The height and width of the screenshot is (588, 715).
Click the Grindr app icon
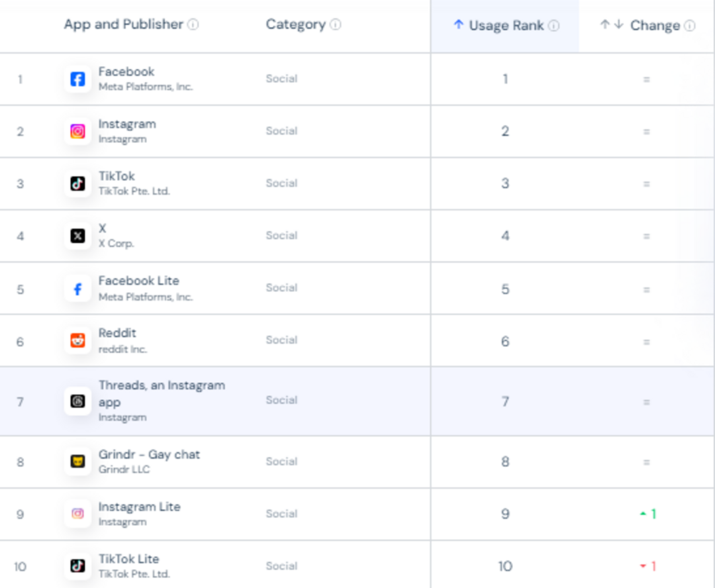point(77,462)
